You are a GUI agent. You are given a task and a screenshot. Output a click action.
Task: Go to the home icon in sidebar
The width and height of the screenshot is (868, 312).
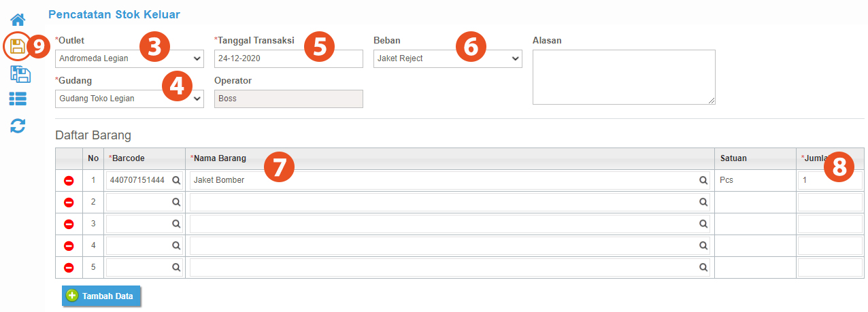tap(18, 20)
